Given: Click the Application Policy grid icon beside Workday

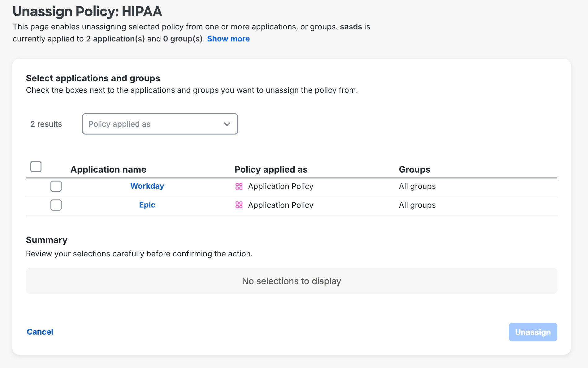Looking at the screenshot, I should [239, 186].
